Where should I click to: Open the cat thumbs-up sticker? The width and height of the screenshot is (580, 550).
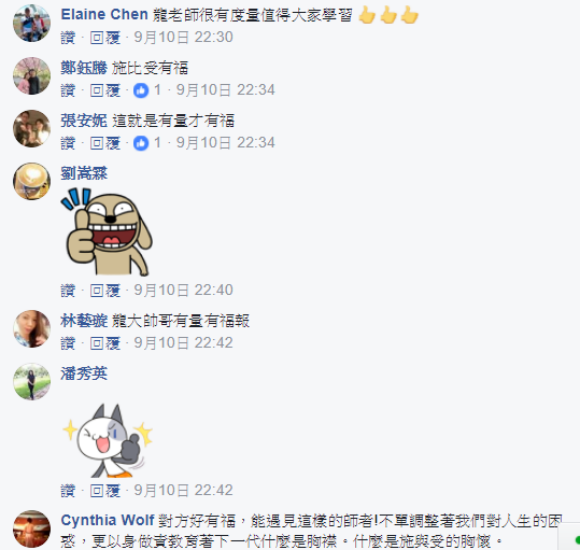click(x=108, y=440)
